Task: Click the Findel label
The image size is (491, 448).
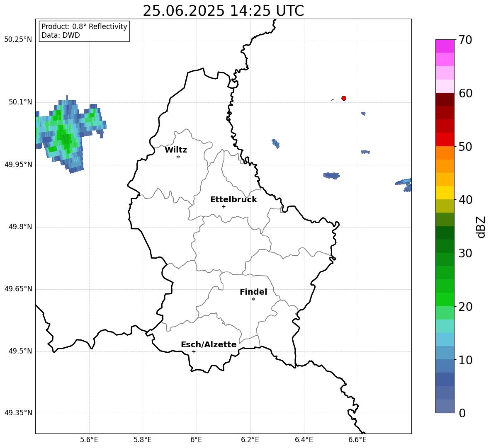Action: [x=253, y=292]
